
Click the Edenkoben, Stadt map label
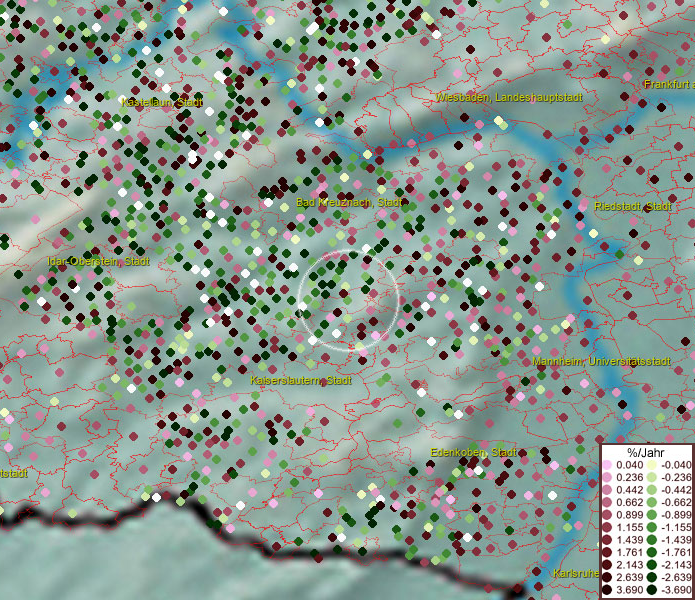point(473,452)
